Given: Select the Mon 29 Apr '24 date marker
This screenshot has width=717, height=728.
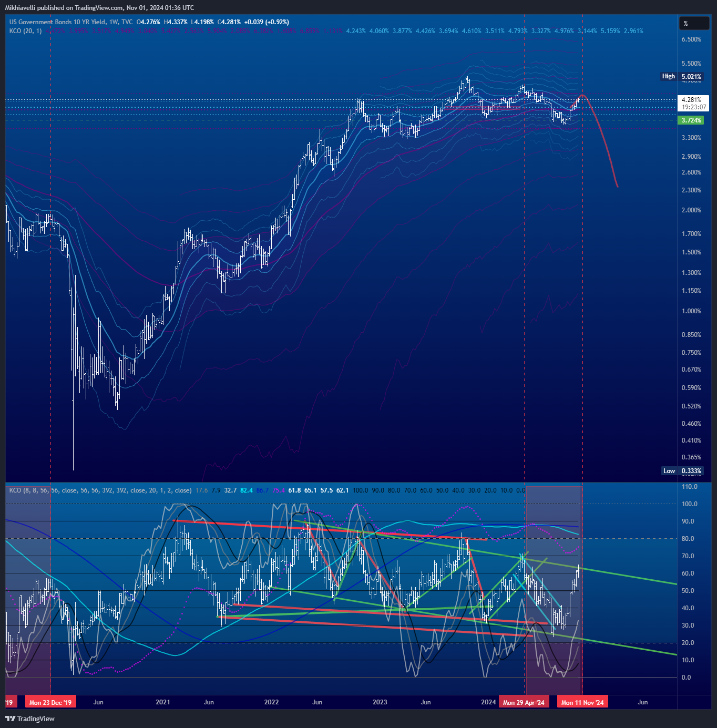Looking at the screenshot, I should click(524, 702).
